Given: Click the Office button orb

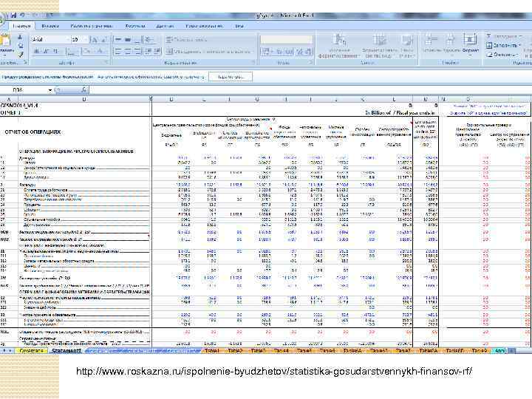Looking at the screenshot, I should coord(1,19).
